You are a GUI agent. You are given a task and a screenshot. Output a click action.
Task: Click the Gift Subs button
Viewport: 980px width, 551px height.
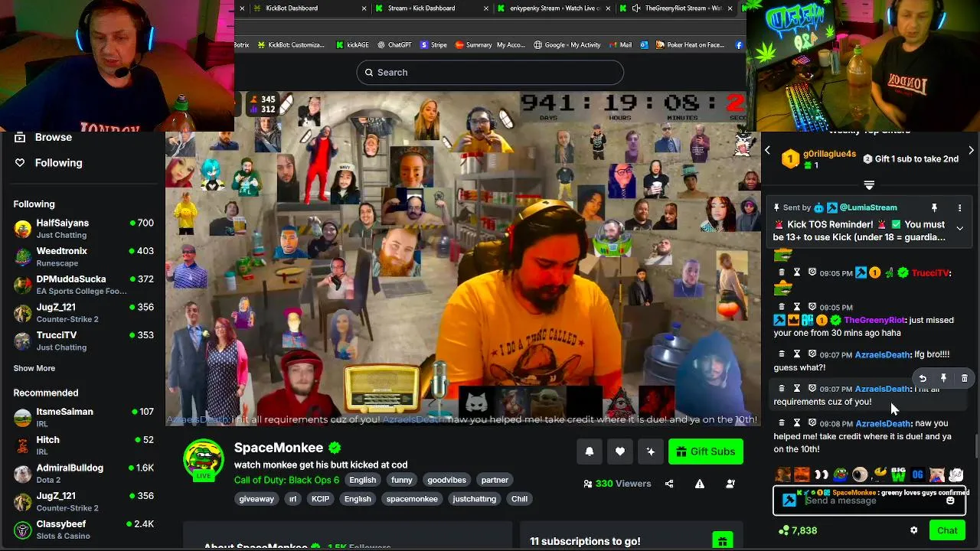click(706, 452)
